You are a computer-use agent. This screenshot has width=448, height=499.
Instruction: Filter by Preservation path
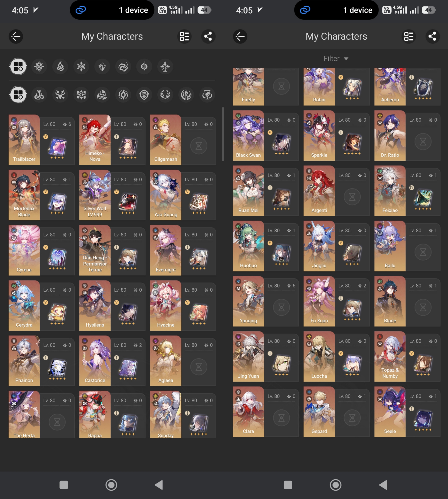click(144, 95)
